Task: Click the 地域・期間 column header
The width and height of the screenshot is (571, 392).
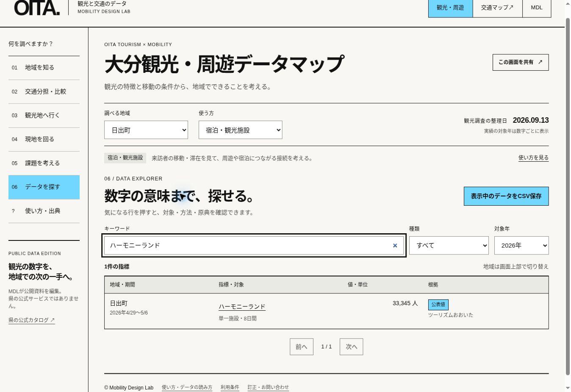Action: point(122,285)
